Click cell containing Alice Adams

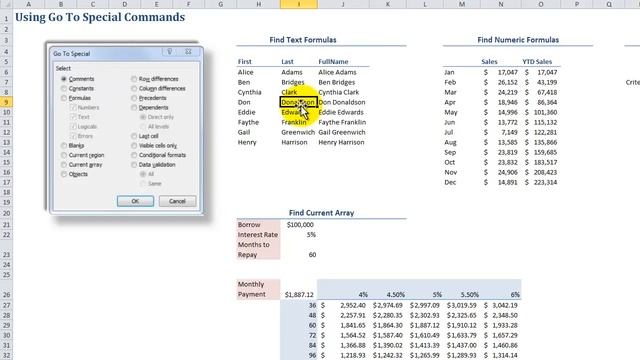tap(343, 72)
